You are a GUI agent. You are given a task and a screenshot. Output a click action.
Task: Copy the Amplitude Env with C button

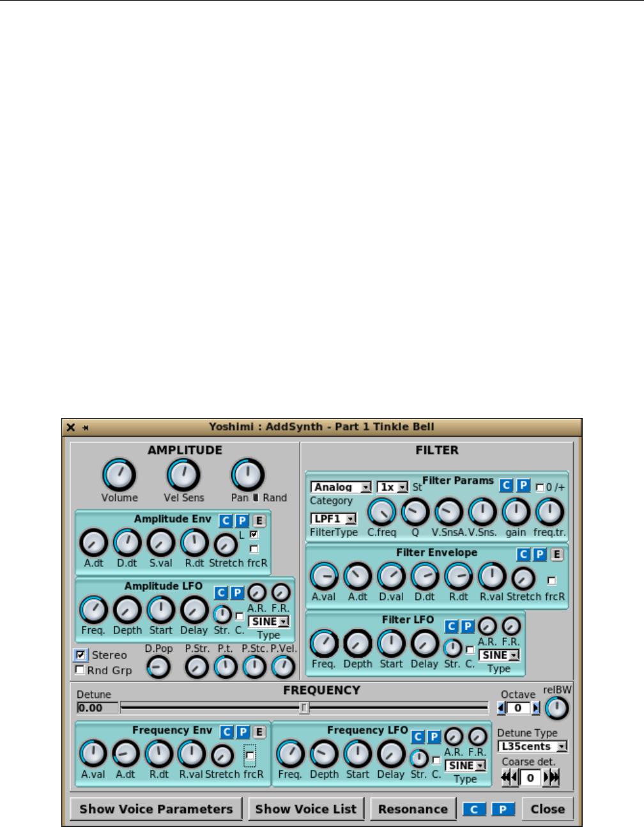[x=226, y=520]
